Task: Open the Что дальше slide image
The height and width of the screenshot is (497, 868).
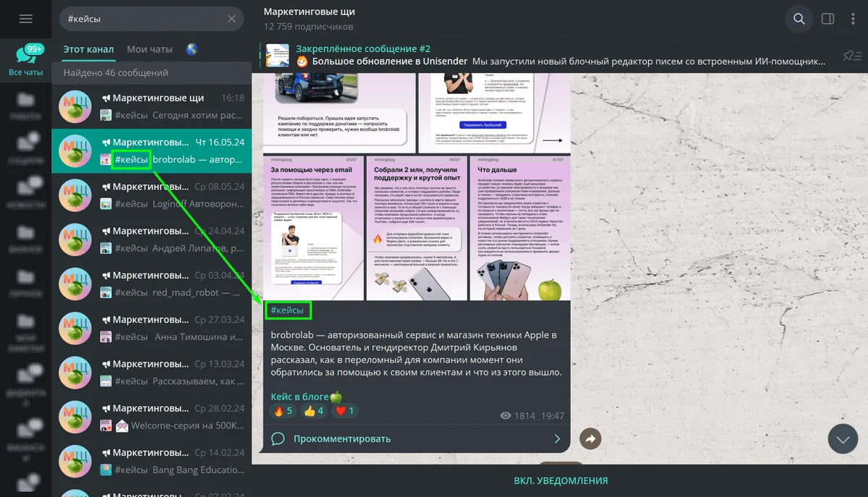Action: point(520,229)
